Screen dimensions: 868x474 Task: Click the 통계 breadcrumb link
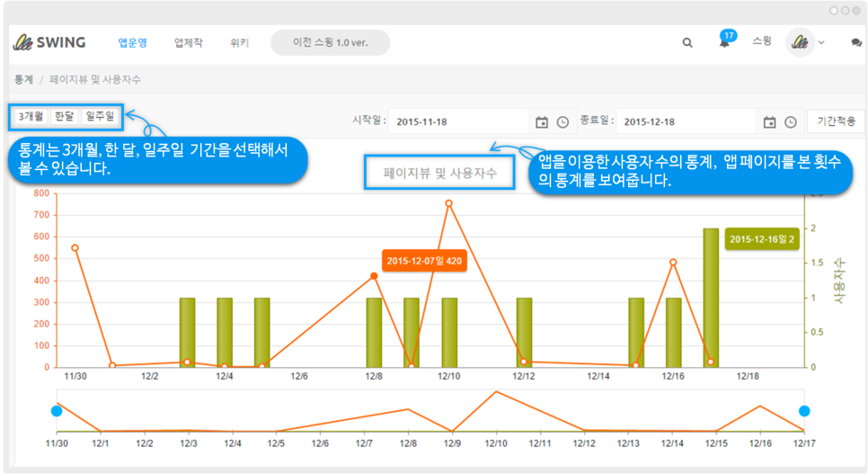point(23,79)
